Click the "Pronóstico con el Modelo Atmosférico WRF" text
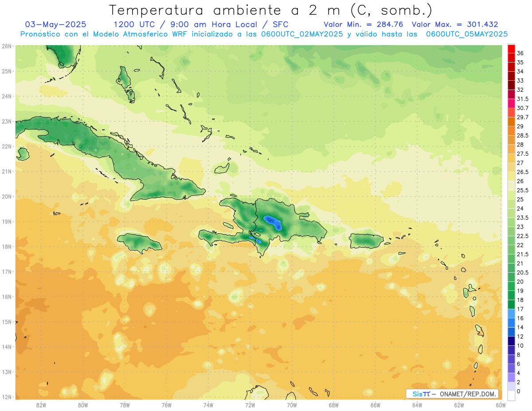 coord(105,34)
